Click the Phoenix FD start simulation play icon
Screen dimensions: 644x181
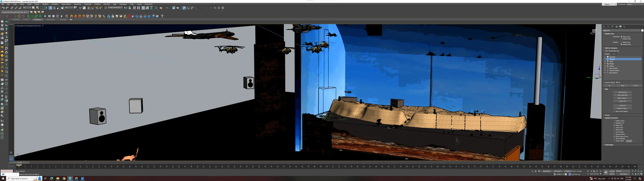pyautogui.click(x=45, y=16)
